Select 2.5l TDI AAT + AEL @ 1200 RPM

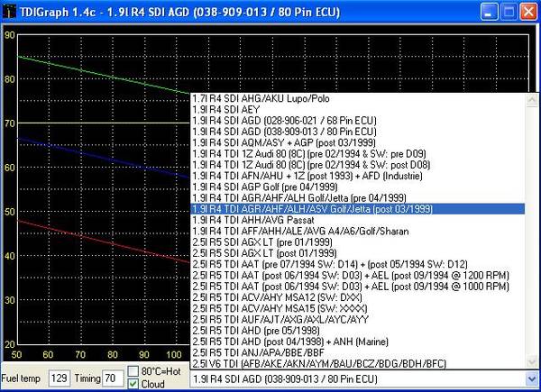click(357, 275)
